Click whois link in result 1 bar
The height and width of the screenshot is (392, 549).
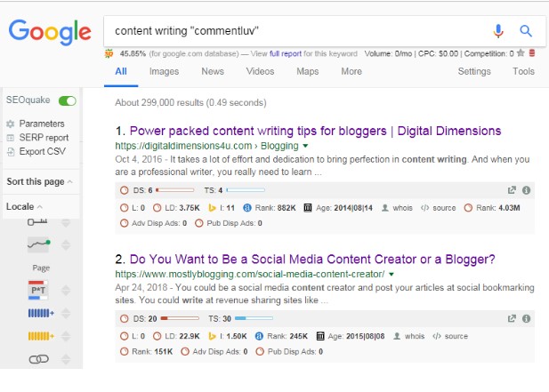[403, 208]
